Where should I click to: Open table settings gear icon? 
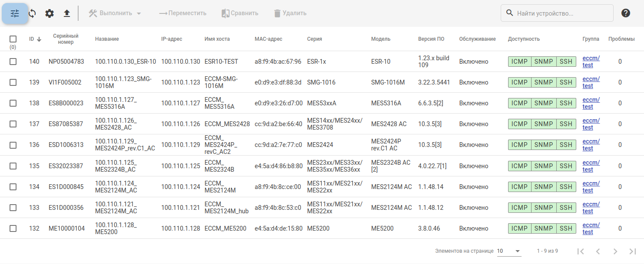(x=50, y=13)
